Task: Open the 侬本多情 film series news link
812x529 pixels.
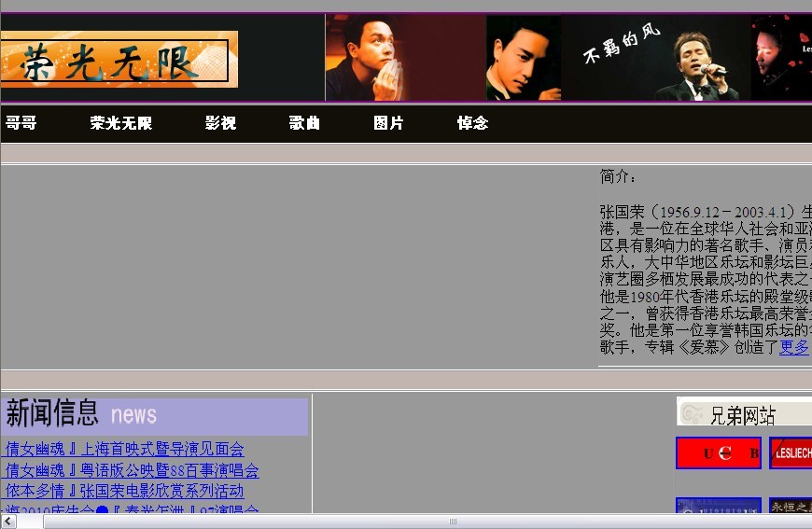Action: [x=124, y=491]
